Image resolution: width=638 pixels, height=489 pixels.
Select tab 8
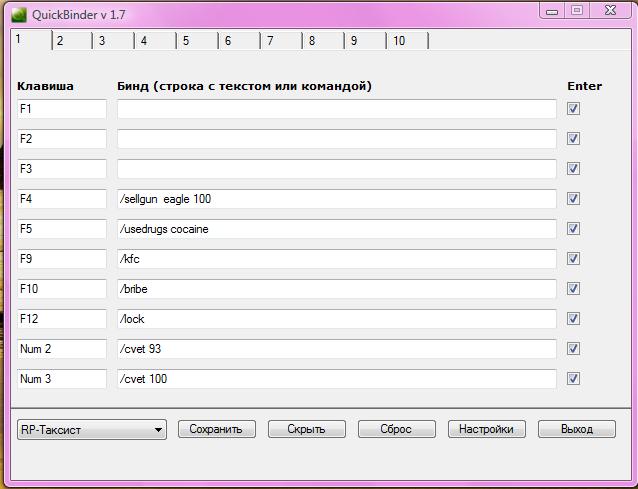point(323,41)
